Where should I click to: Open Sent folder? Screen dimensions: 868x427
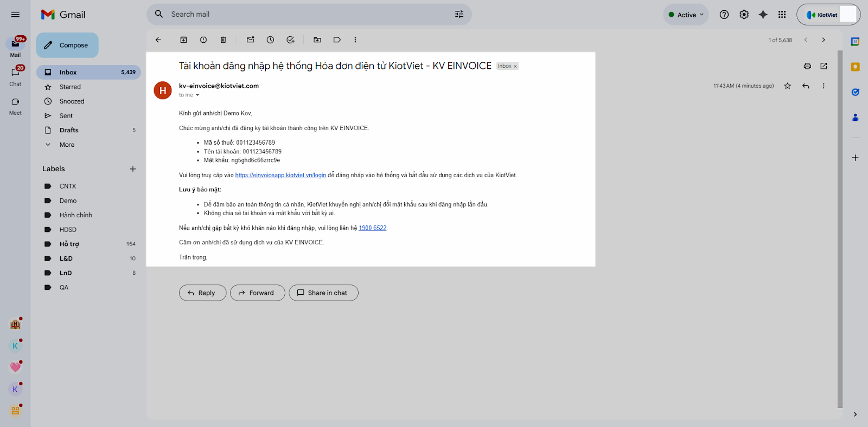tap(88, 116)
